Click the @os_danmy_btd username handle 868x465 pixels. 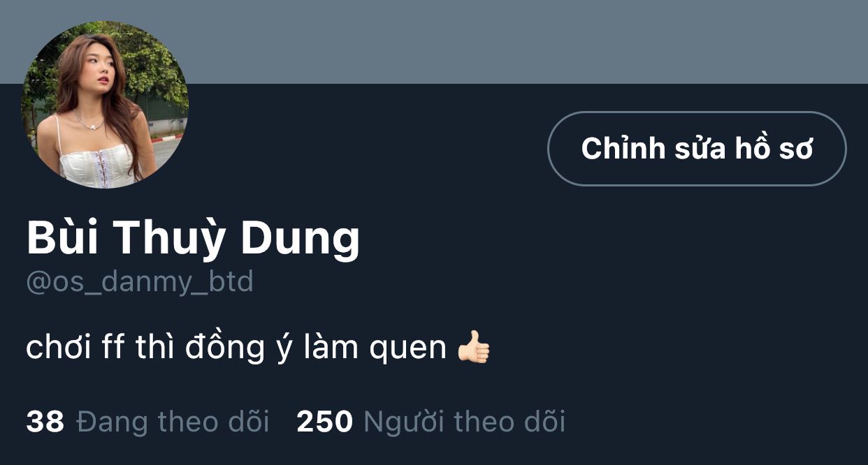[140, 283]
